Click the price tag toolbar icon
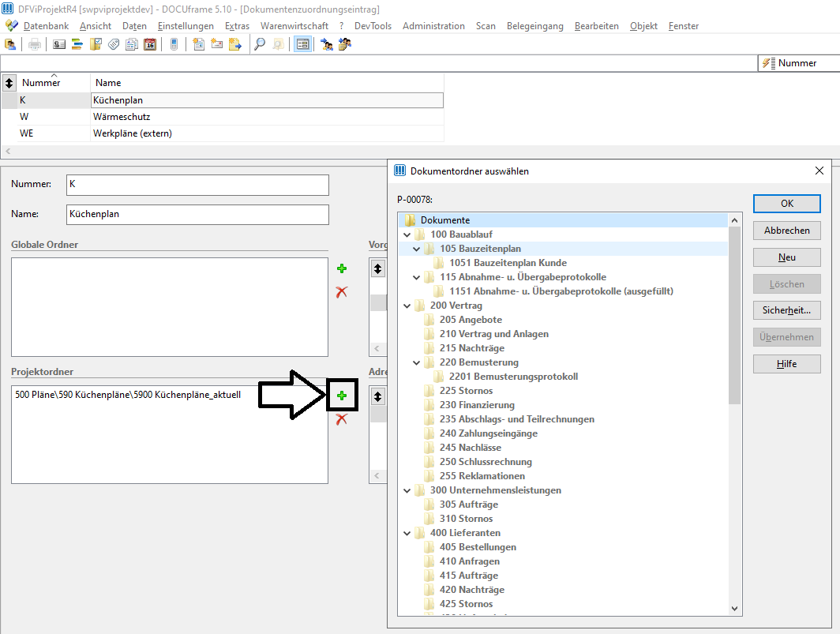Viewport: 840px width, 634px height. pos(114,44)
